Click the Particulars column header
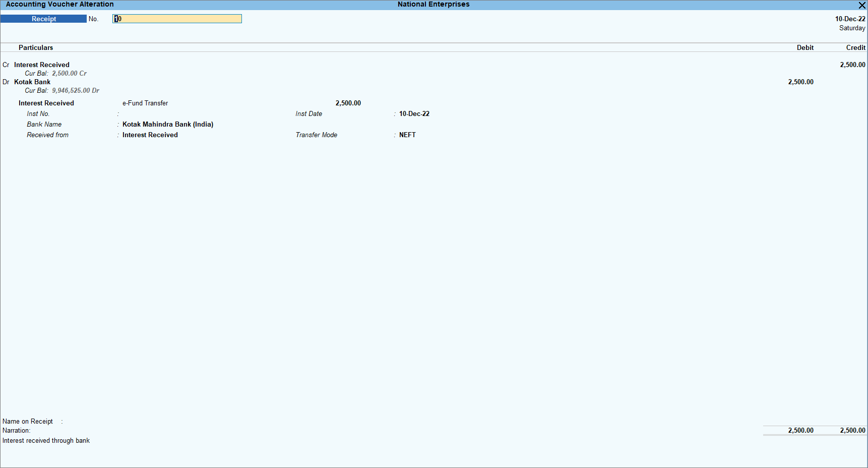Image resolution: width=868 pixels, height=468 pixels. point(36,47)
